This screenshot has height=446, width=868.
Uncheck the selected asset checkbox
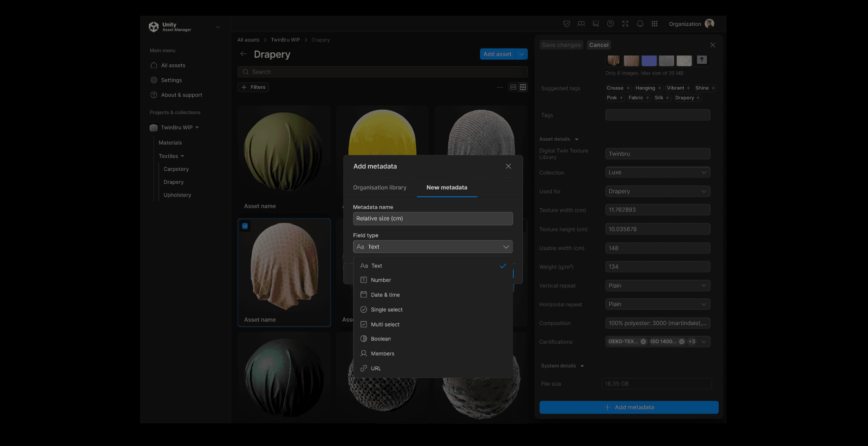point(245,226)
